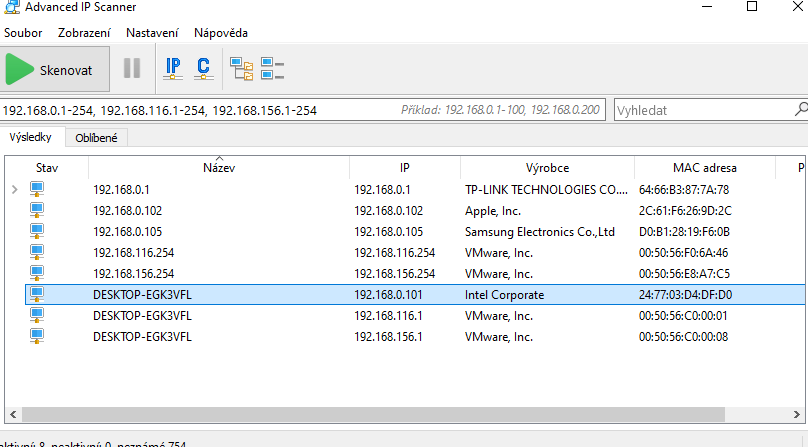
Task: Select DESKTOP-EGK3VFL with IP 192.168.0.101
Action: [142, 295]
